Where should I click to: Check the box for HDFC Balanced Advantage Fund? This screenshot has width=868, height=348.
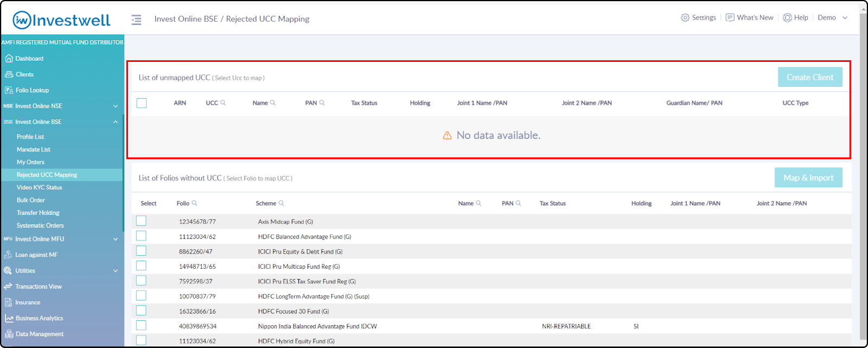pyautogui.click(x=141, y=236)
